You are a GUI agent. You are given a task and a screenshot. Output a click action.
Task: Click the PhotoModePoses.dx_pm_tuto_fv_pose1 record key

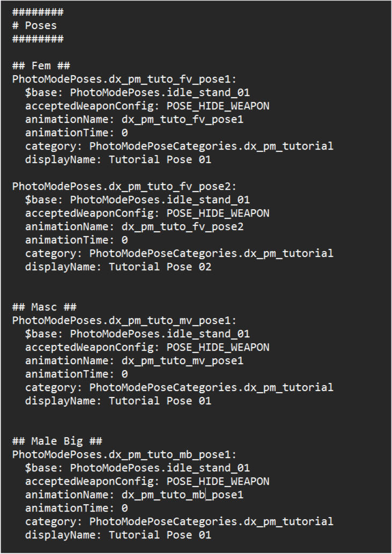pos(124,79)
